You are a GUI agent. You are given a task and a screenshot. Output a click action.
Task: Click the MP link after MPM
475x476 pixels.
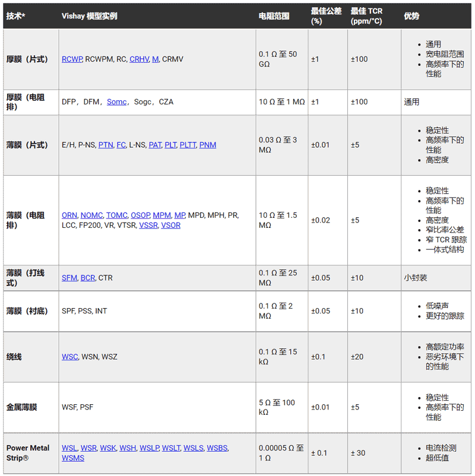(x=179, y=215)
